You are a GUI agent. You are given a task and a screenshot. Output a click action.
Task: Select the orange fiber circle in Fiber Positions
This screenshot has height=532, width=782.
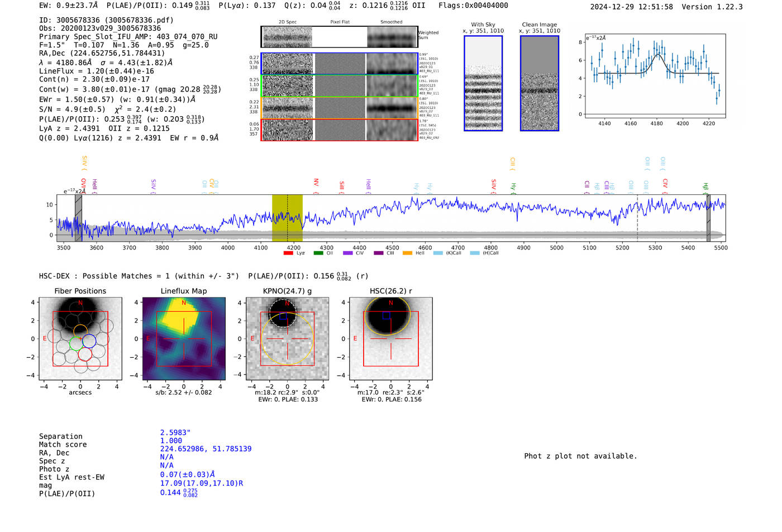(80, 330)
